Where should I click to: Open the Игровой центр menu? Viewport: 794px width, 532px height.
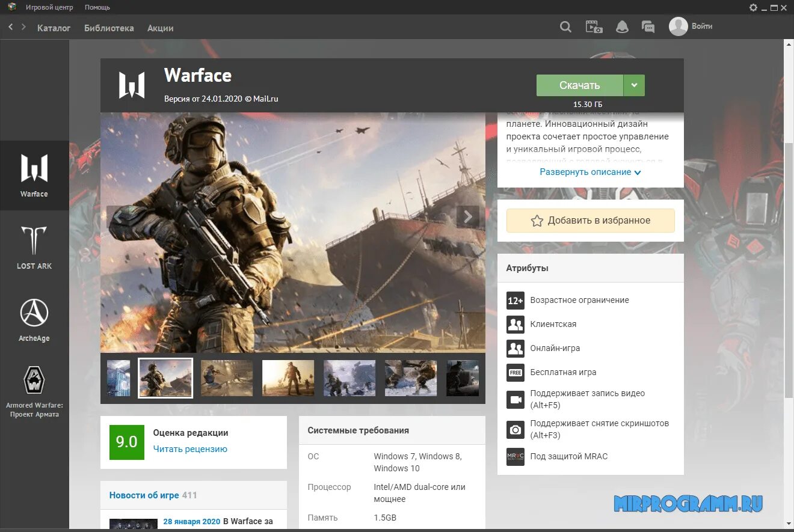[49, 7]
